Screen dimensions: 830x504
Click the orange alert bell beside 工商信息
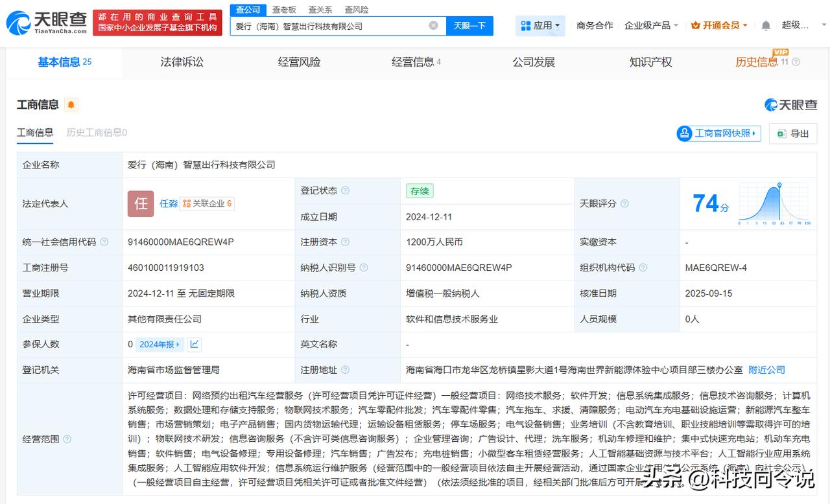coord(71,104)
